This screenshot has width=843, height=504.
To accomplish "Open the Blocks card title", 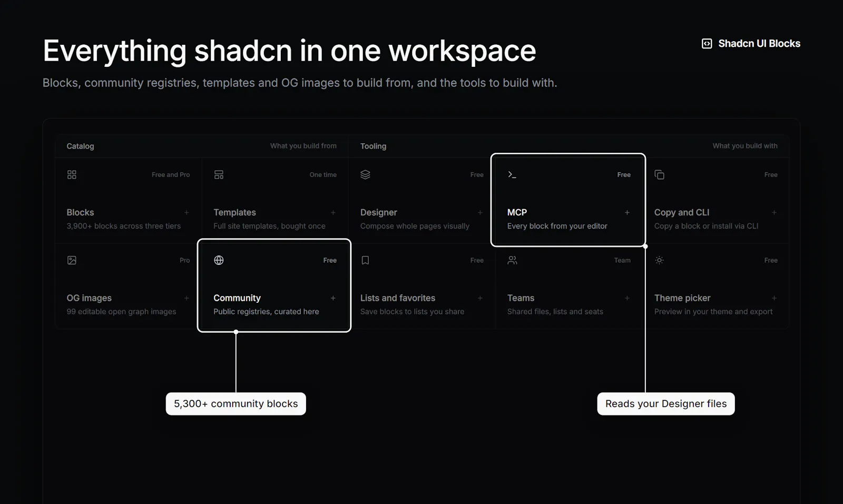I will 80,212.
